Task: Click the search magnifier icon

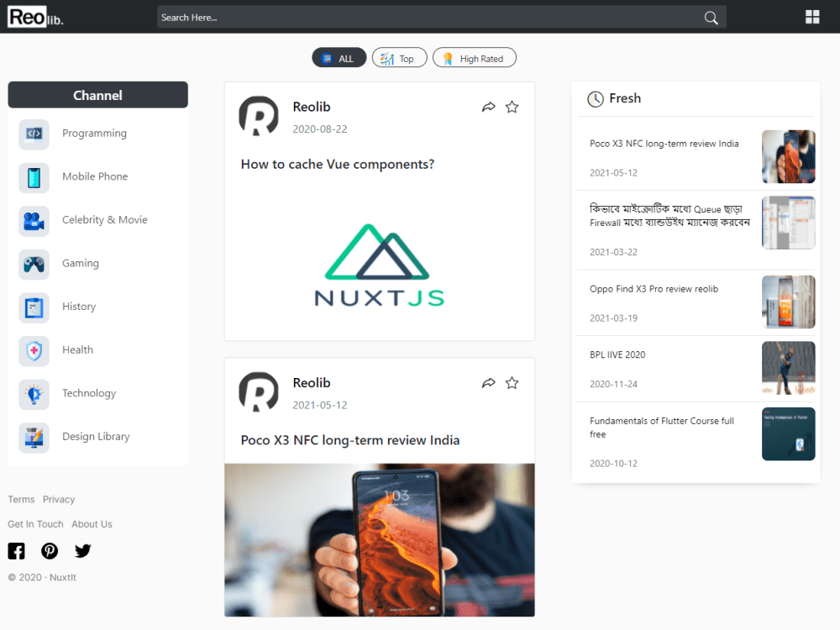Action: [711, 18]
